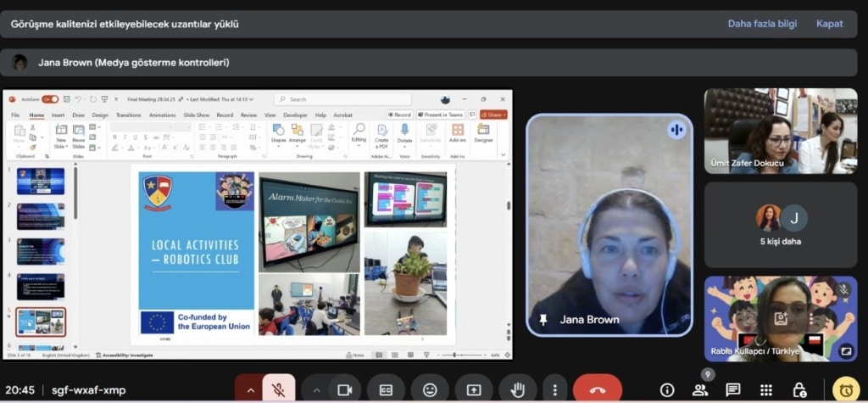Click the present screen icon

point(473,389)
